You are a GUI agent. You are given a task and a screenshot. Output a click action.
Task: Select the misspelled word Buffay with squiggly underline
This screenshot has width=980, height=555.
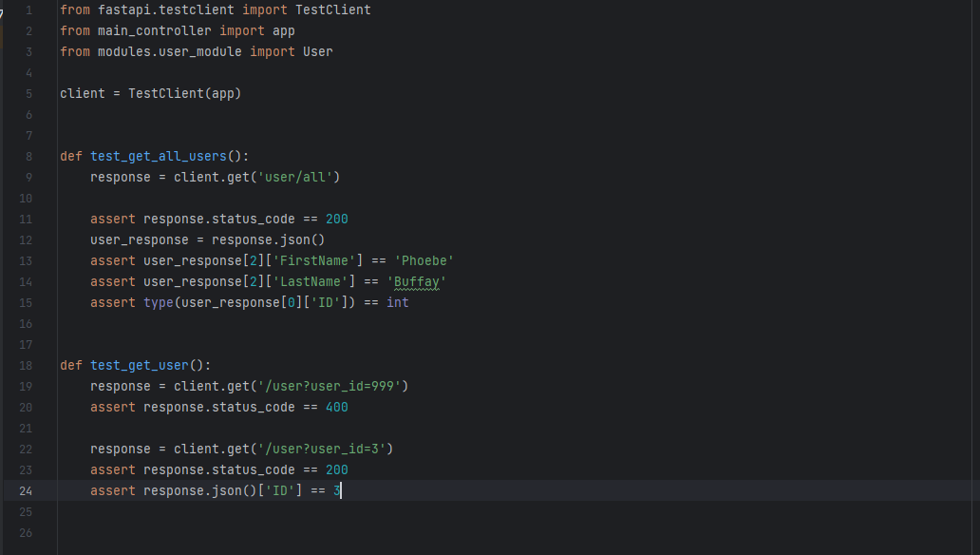(417, 281)
